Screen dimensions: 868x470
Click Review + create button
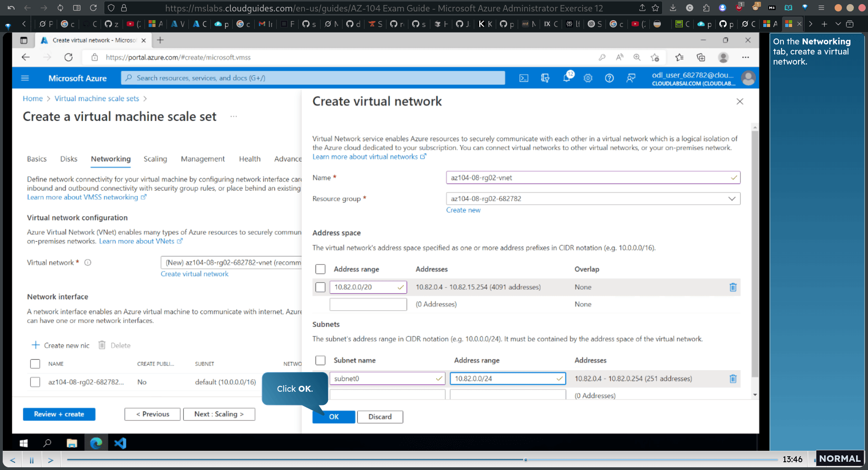coord(59,414)
